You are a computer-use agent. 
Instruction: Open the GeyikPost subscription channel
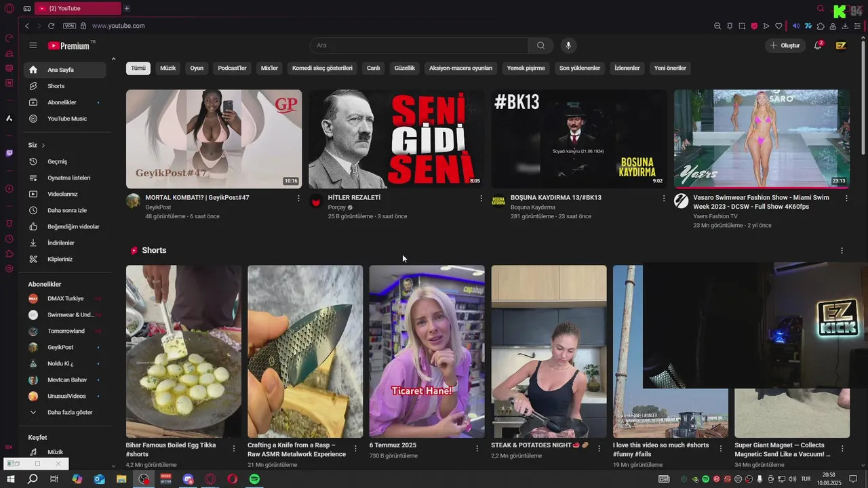point(65,348)
